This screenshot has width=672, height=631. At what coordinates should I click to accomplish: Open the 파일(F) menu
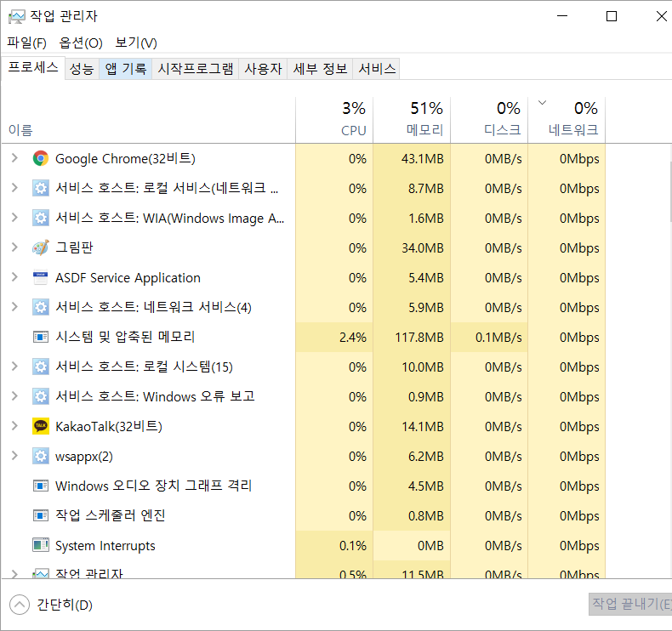coord(26,43)
